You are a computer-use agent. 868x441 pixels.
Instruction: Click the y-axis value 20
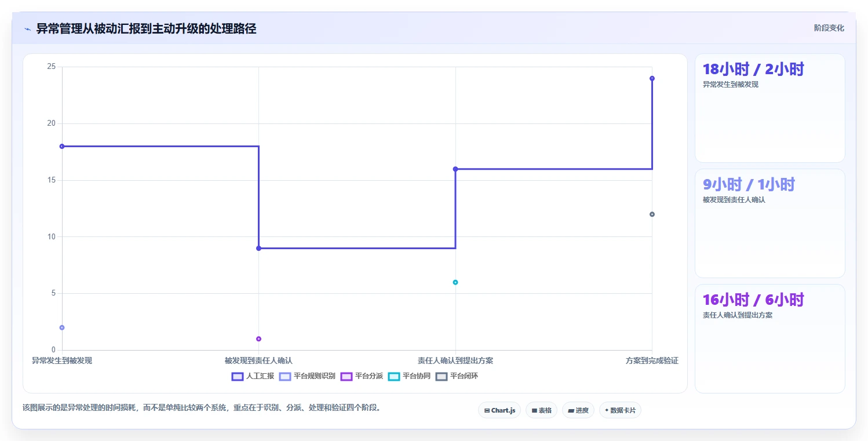point(52,123)
